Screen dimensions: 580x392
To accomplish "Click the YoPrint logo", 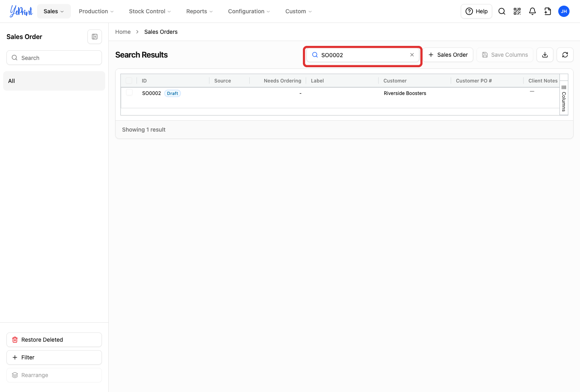I will (21, 11).
